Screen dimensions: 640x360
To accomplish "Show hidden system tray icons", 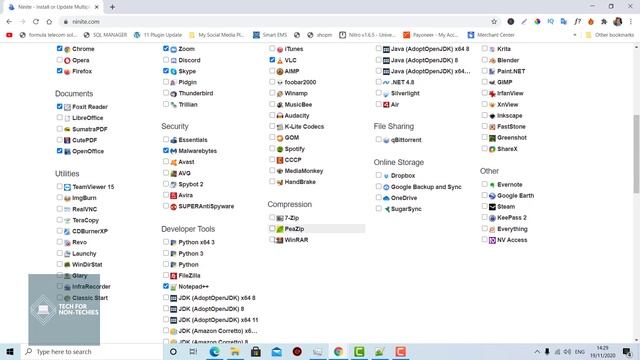I will tap(537, 351).
